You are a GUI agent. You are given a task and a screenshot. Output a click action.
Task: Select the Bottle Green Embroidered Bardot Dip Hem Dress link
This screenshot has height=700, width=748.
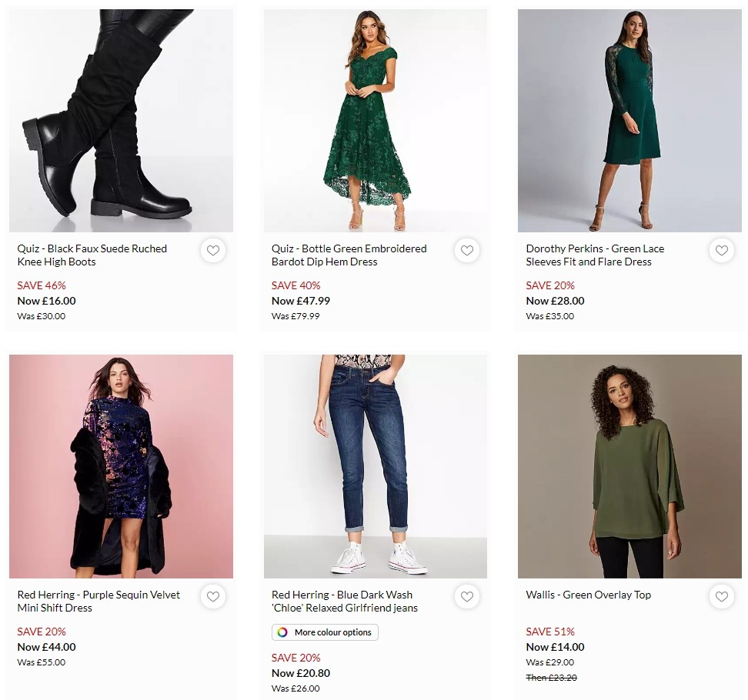(x=349, y=255)
